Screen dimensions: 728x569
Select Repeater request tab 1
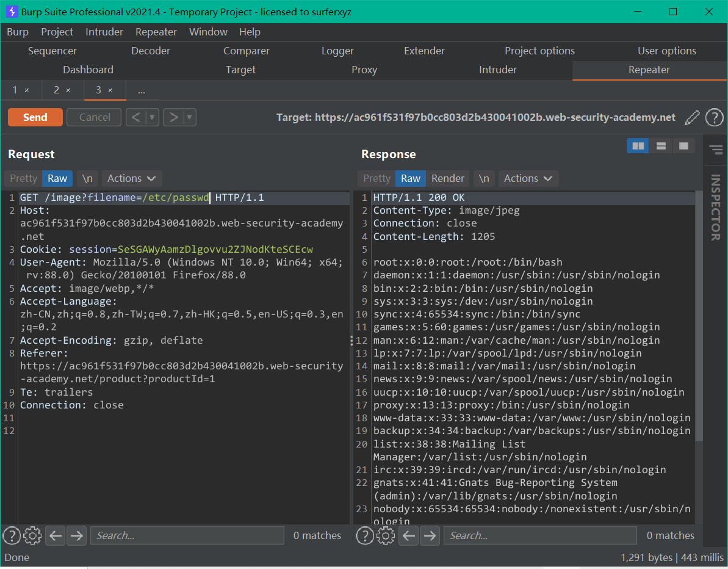coord(15,90)
